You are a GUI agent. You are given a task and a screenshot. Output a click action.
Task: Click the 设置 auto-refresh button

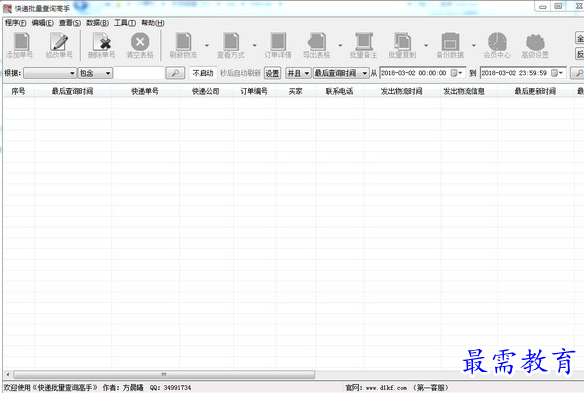(x=272, y=73)
